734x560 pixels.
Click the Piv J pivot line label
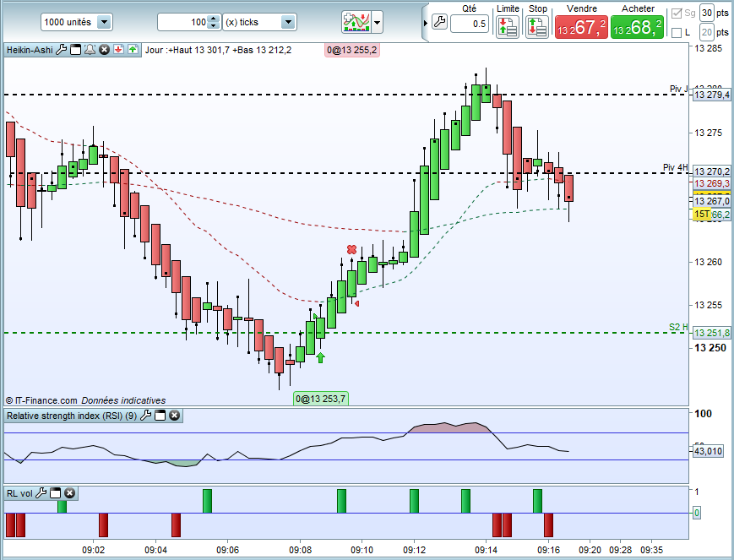(679, 89)
